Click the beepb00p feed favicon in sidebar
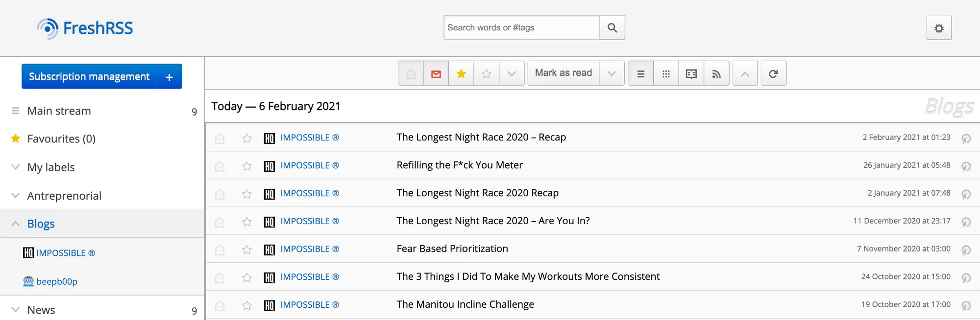This screenshot has height=320, width=980. [28, 281]
